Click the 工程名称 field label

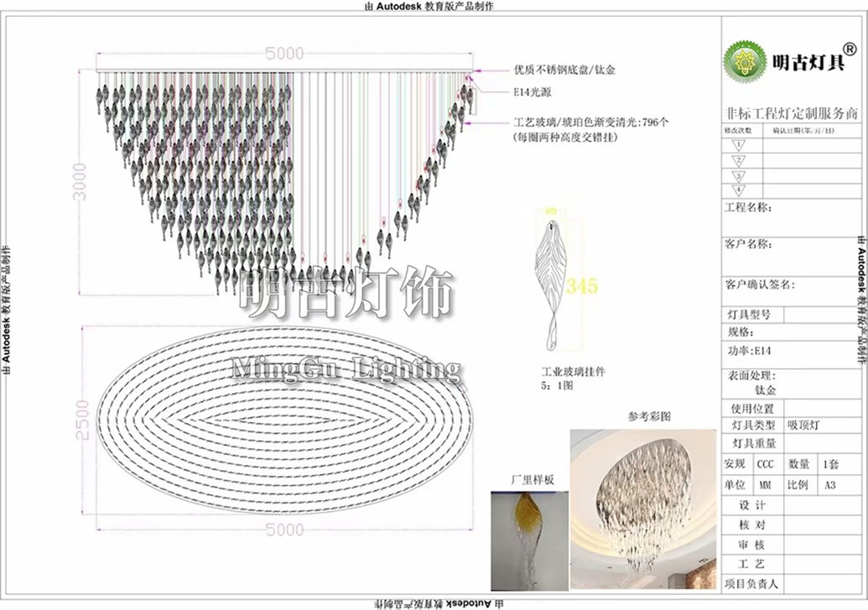pyautogui.click(x=748, y=208)
